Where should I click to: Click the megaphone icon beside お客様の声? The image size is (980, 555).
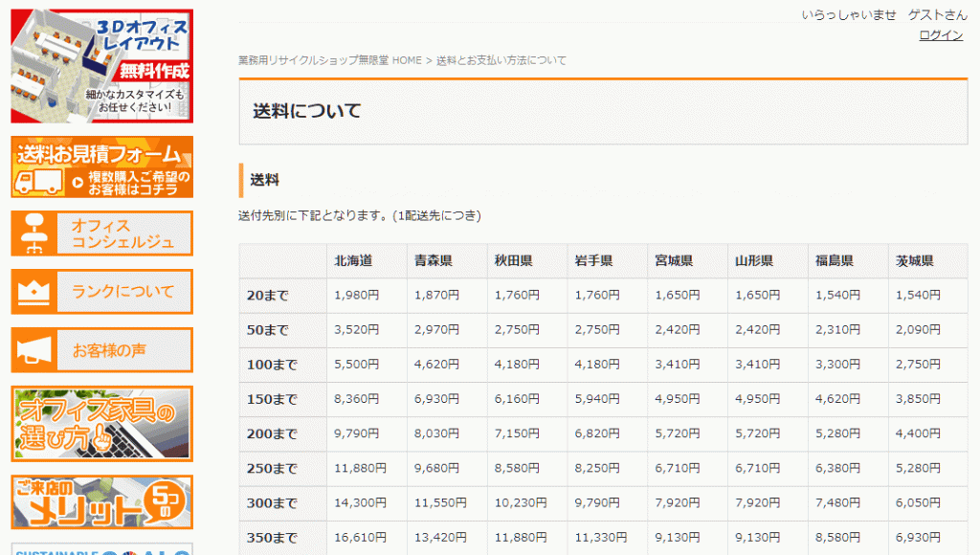click(34, 350)
